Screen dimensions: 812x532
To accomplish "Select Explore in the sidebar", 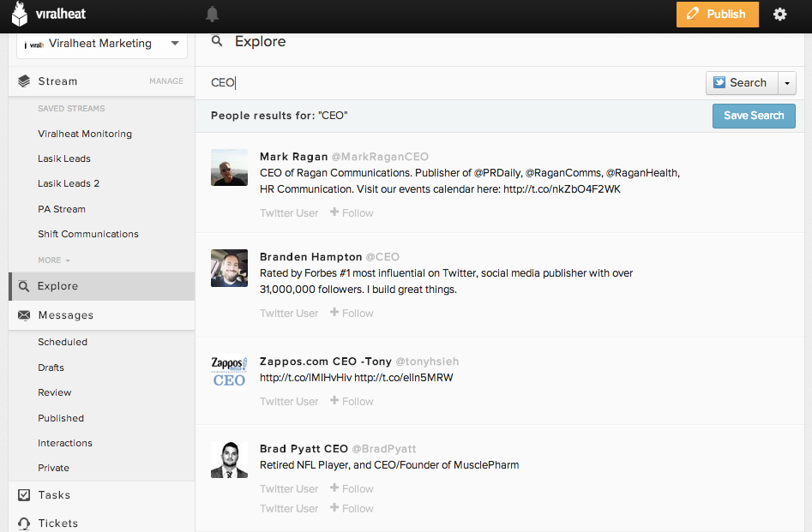I will pyautogui.click(x=57, y=286).
